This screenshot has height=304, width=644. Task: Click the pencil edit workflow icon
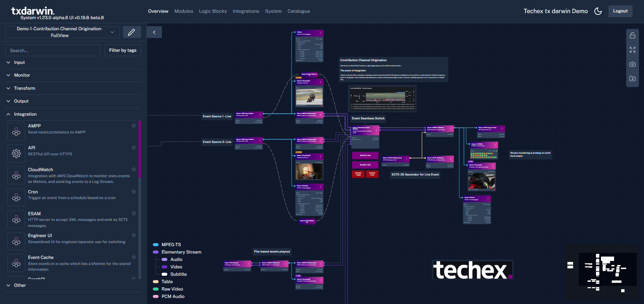coord(131,32)
